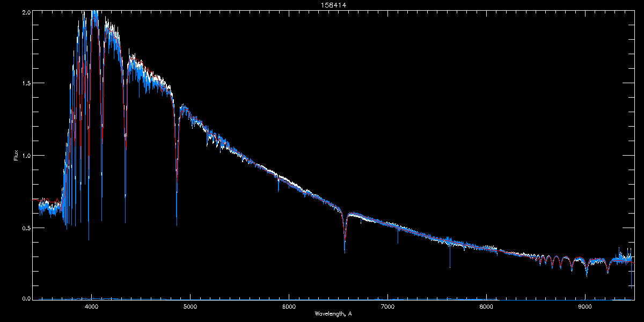
Task: Click the 'Wavelength, A' axis label
Action: point(333,313)
